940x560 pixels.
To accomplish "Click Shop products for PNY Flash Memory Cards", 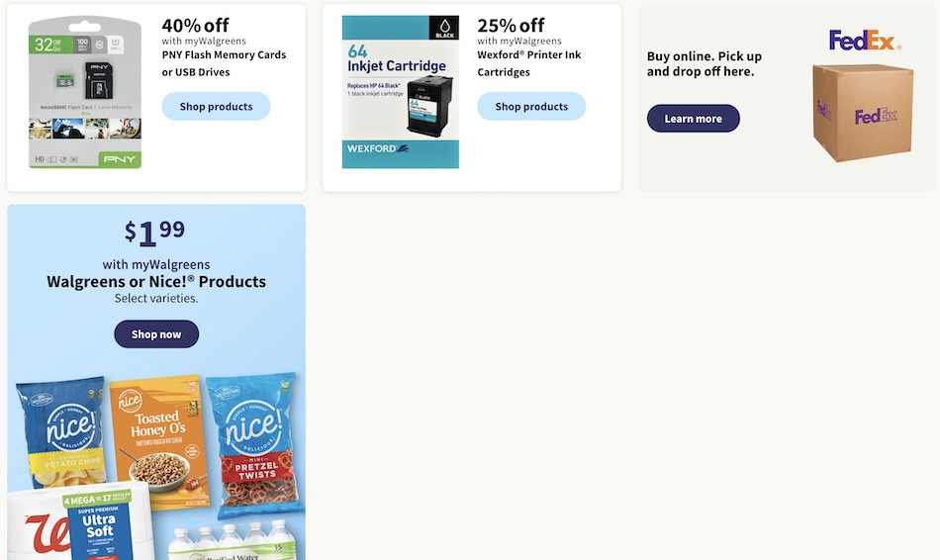I will click(x=216, y=106).
